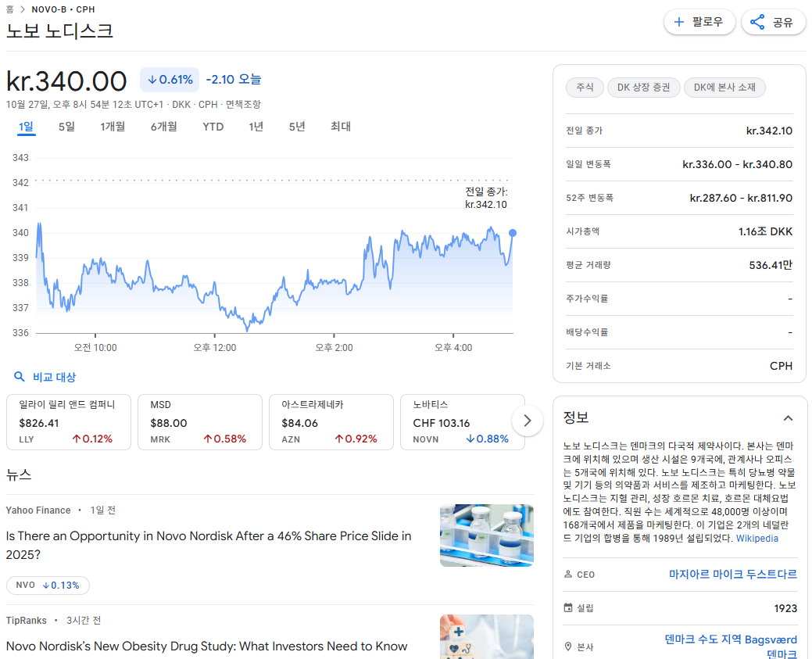The width and height of the screenshot is (812, 659).
Task: Click the 평균 거래량 value 536.41만
Action: click(x=771, y=265)
